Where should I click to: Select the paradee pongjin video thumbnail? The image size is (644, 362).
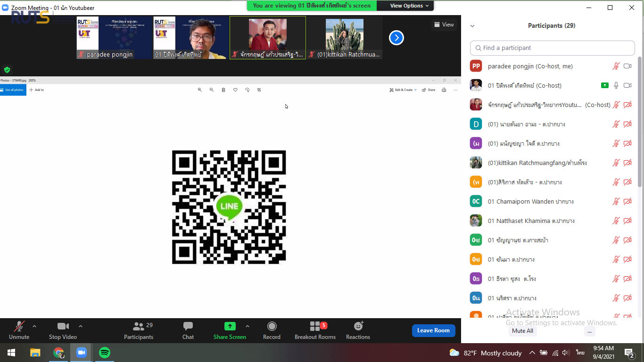[114, 38]
